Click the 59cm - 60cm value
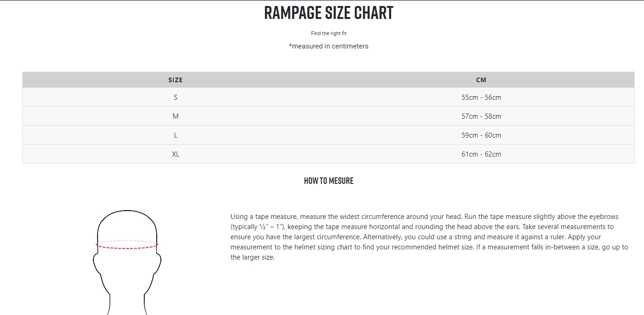644x315 pixels. pos(481,135)
